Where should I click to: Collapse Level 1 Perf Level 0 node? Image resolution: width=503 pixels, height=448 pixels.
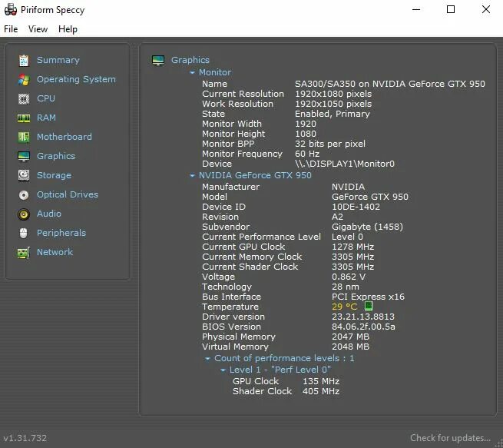[223, 370]
